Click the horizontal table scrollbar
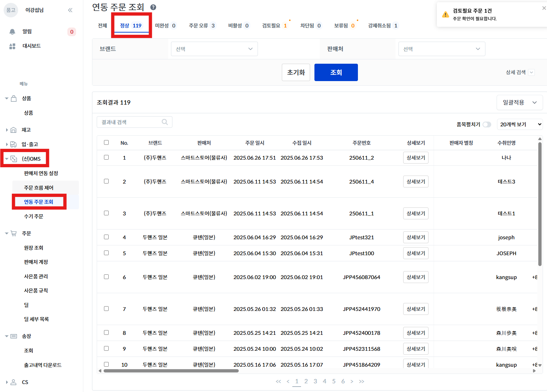Viewport: 547px width, 392px height. click(171, 371)
